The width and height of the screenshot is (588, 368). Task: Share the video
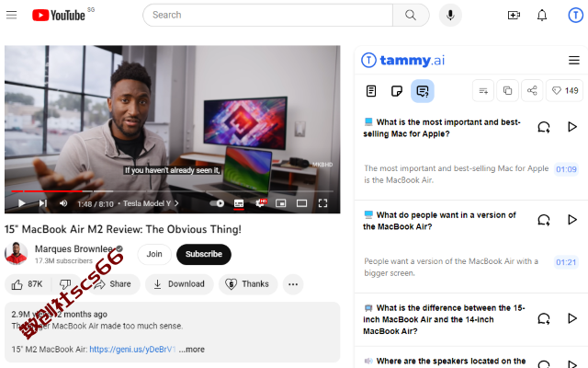[114, 284]
